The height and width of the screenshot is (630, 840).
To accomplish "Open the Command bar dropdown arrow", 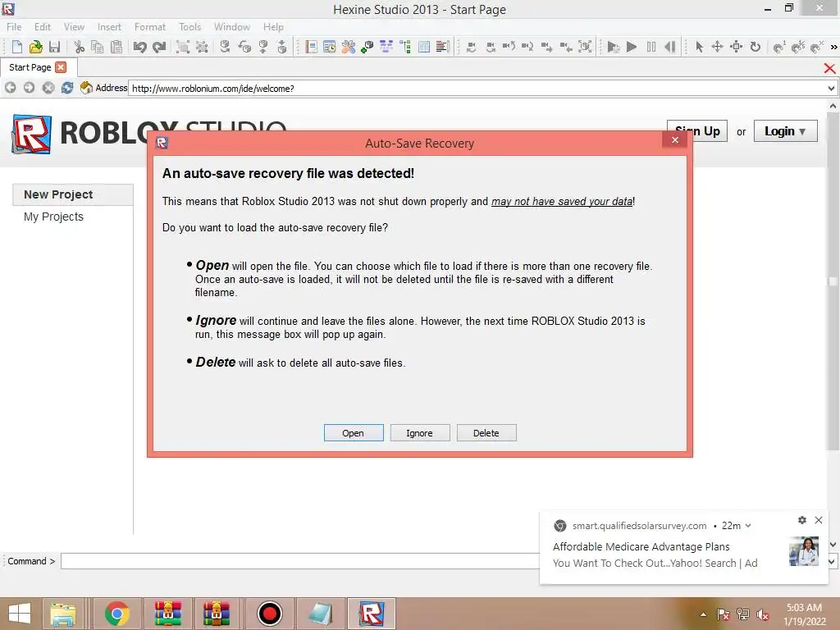I will [x=832, y=561].
